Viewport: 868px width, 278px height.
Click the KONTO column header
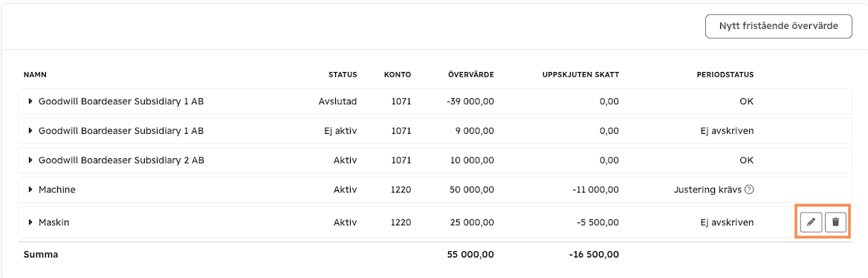[398, 75]
